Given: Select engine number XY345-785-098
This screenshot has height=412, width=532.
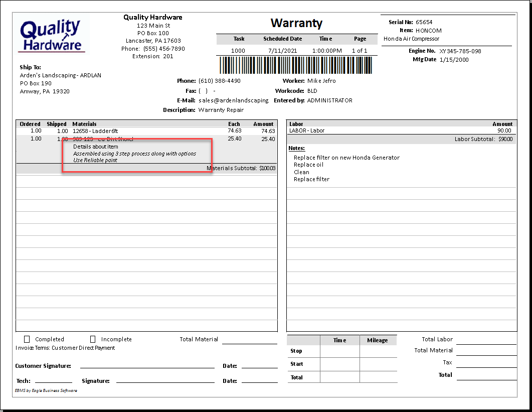Looking at the screenshot, I should [x=460, y=51].
